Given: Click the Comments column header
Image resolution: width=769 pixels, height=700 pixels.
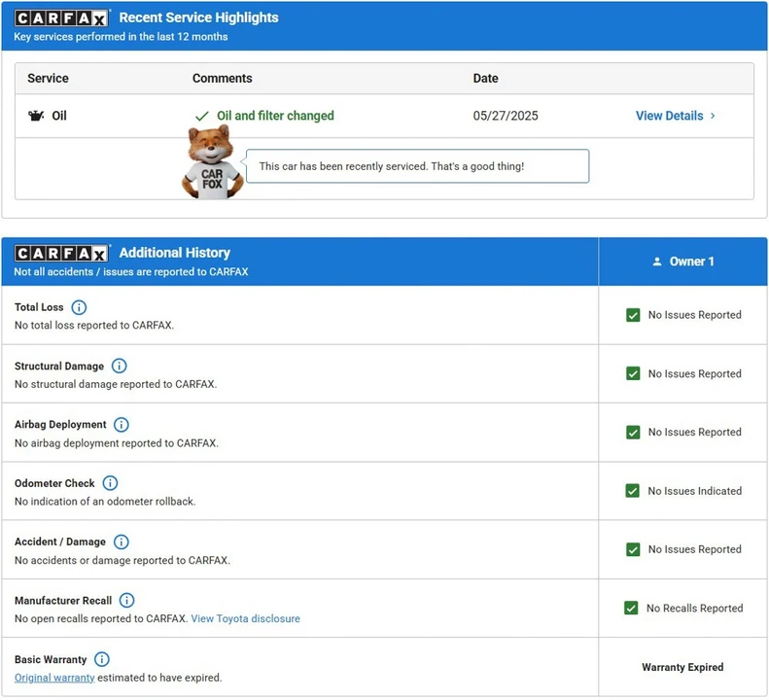Looking at the screenshot, I should coord(223,79).
